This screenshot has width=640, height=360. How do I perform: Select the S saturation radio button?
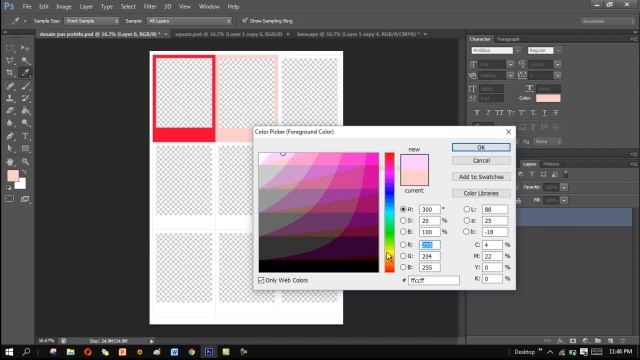point(403,220)
